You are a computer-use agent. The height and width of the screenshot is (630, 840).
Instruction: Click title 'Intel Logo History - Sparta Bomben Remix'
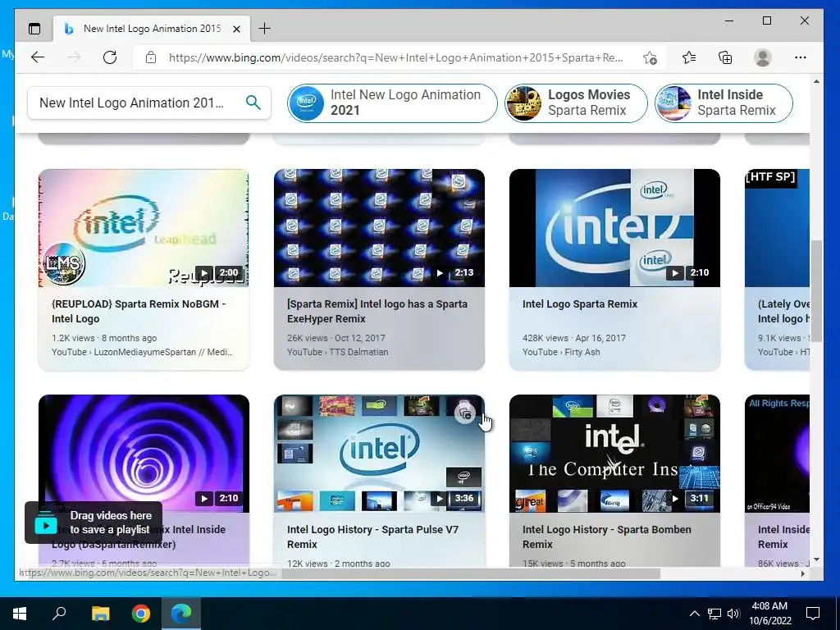pyautogui.click(x=606, y=536)
